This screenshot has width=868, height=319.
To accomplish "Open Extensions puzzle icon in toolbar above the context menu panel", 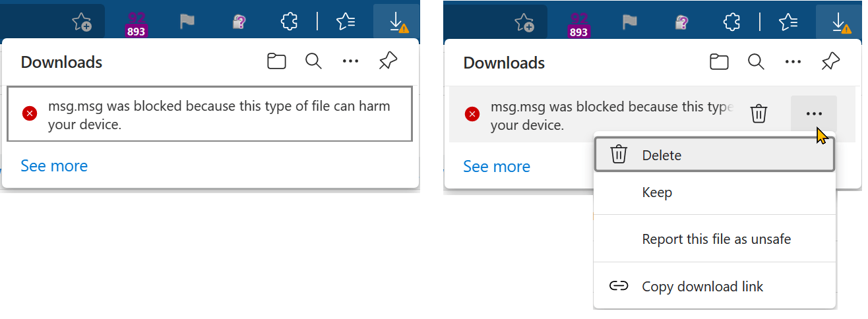I will (731, 22).
